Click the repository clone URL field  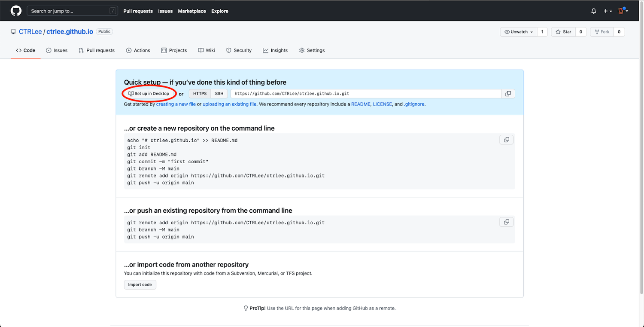click(366, 94)
